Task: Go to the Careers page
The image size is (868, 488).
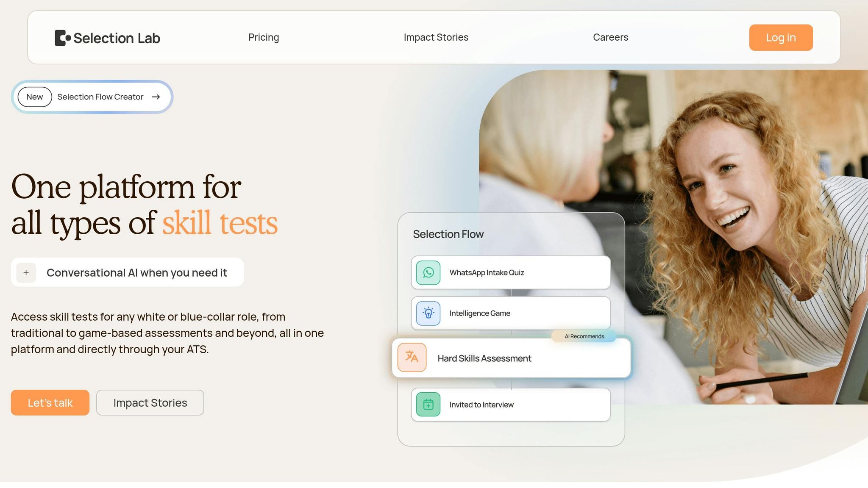Action: pos(610,37)
